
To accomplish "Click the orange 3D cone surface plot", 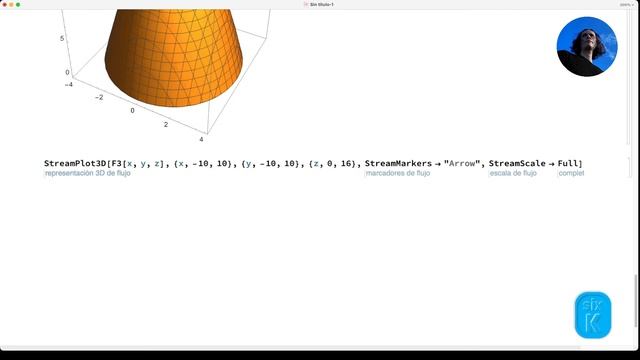I will [173, 57].
